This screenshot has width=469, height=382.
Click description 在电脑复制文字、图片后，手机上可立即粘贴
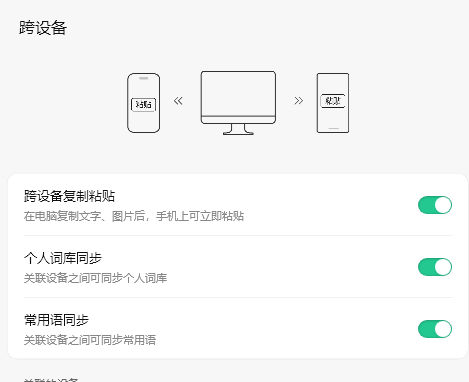pyautogui.click(x=134, y=216)
